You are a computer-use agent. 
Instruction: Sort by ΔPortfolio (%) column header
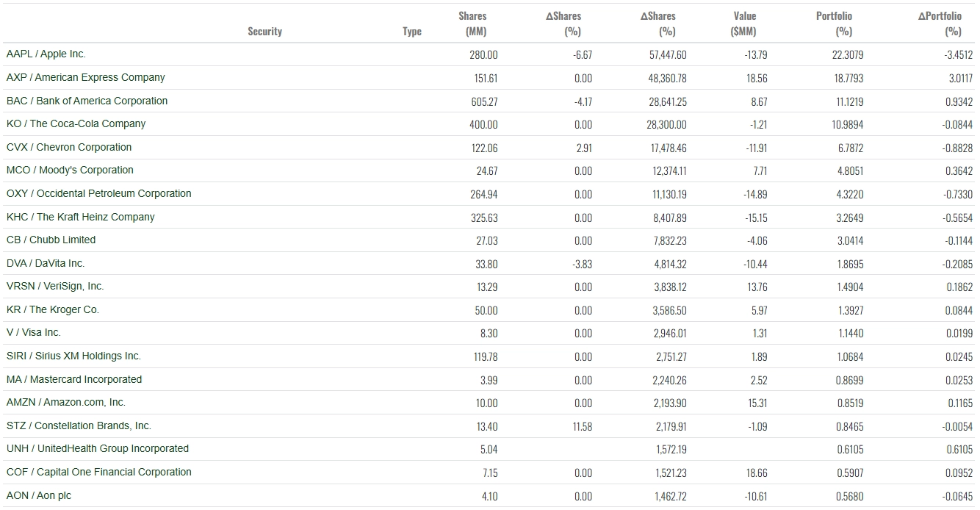(940, 24)
